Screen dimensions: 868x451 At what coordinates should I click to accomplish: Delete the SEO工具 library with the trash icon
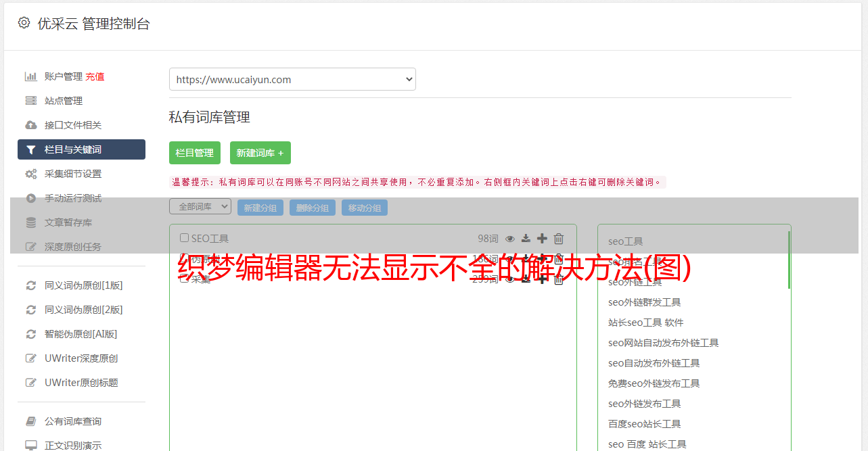[559, 238]
